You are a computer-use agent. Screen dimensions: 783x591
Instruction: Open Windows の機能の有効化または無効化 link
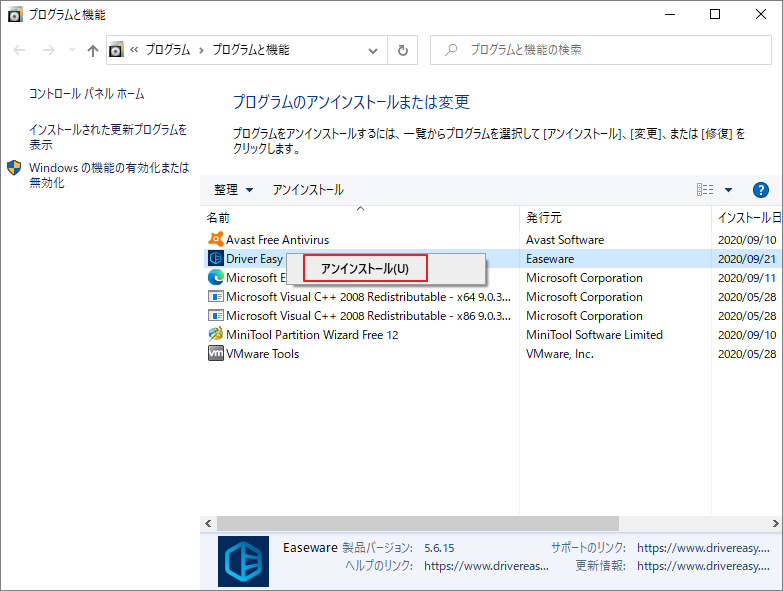(109, 175)
